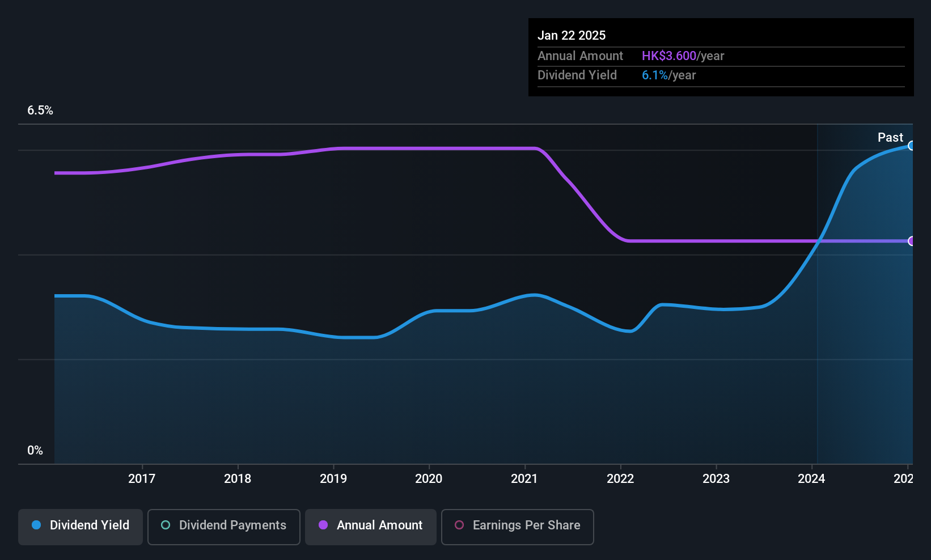
Task: Select the purple annual amount endpoint marker
Action: pyautogui.click(x=911, y=241)
